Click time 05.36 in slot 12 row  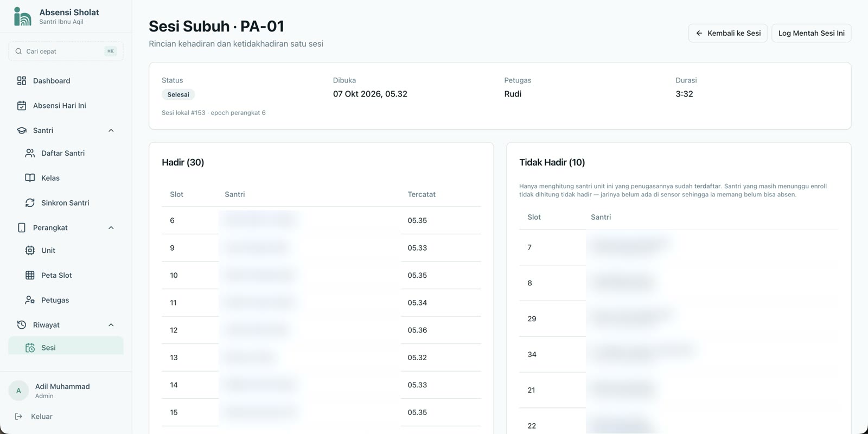tap(417, 330)
